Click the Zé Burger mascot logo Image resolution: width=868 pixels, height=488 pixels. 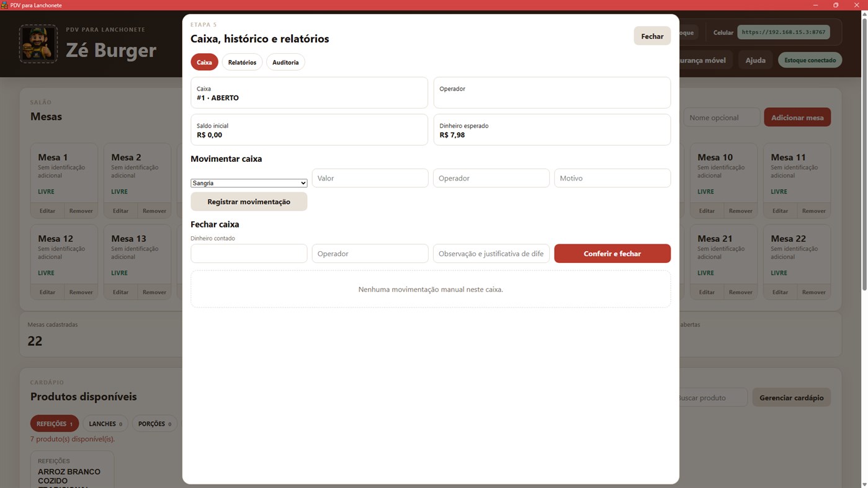tap(38, 44)
